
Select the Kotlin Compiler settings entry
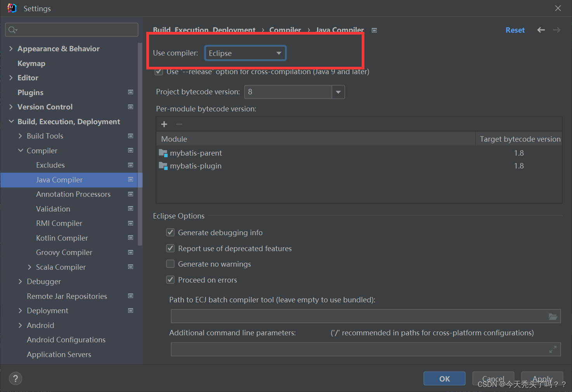(x=62, y=238)
